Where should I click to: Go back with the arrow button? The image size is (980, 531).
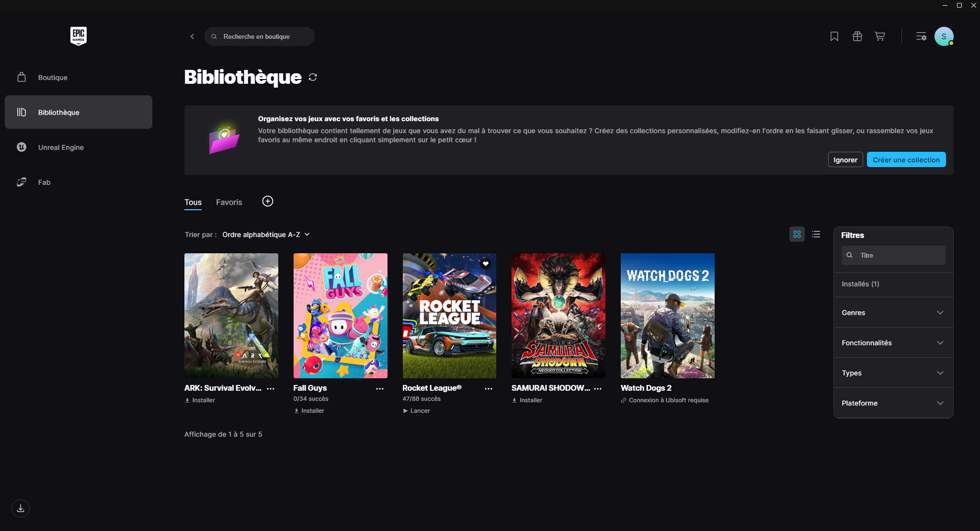click(192, 36)
